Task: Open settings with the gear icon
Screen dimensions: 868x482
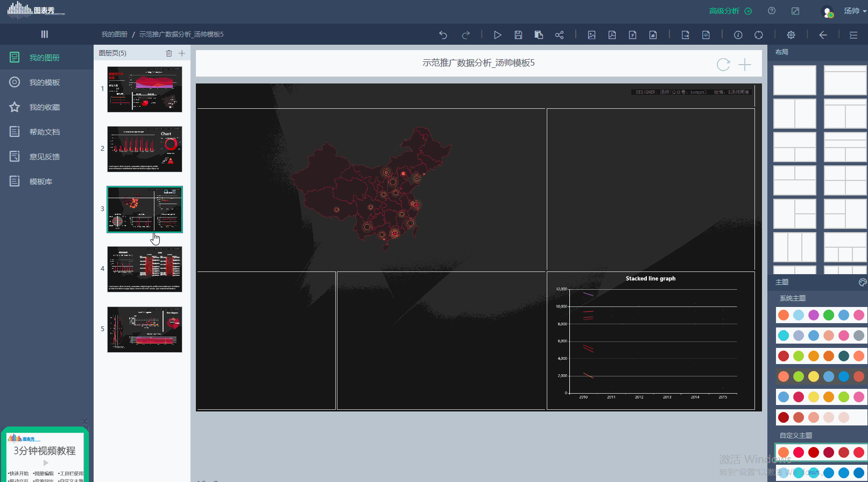Action: pyautogui.click(x=791, y=35)
